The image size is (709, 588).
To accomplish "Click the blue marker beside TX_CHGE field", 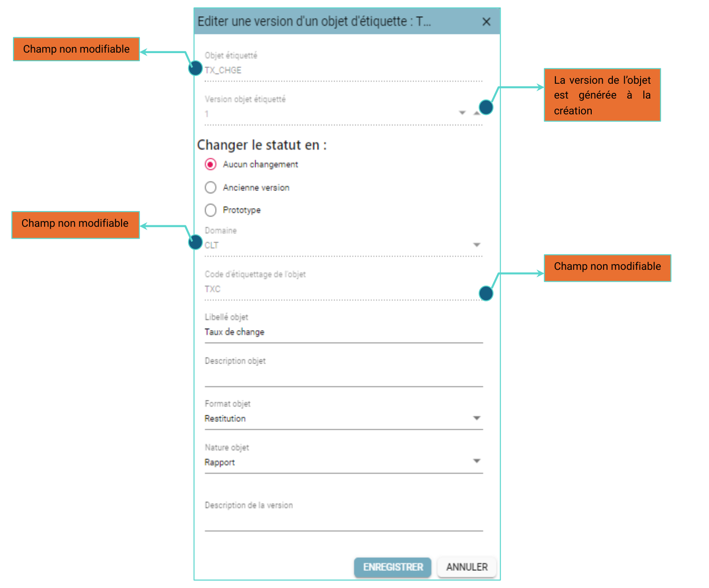I will 195,68.
